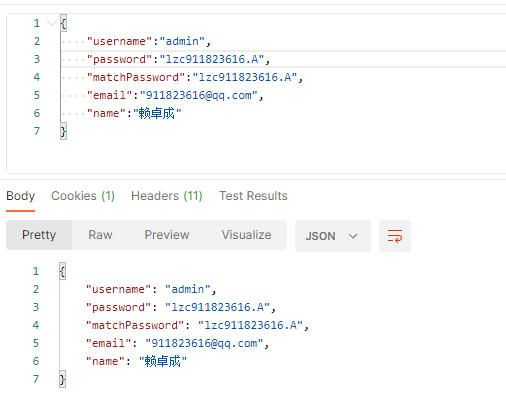
Task: Open the JSON format dropdown
Action: [332, 236]
